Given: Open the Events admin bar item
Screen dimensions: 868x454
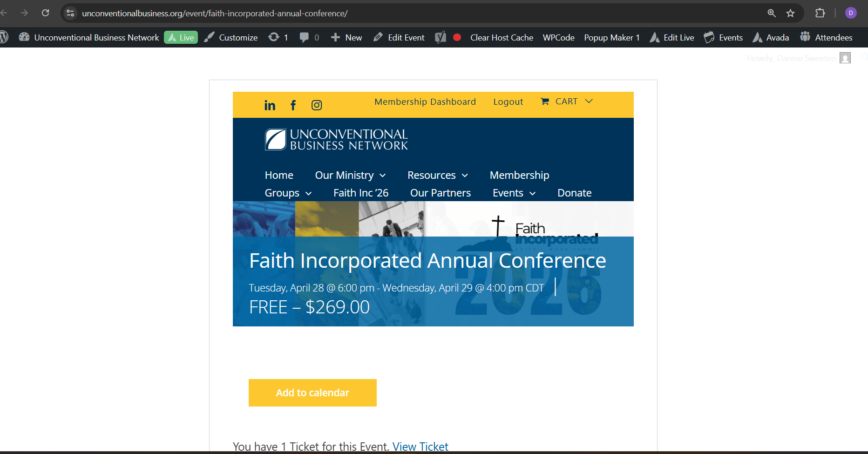Looking at the screenshot, I should click(x=723, y=37).
